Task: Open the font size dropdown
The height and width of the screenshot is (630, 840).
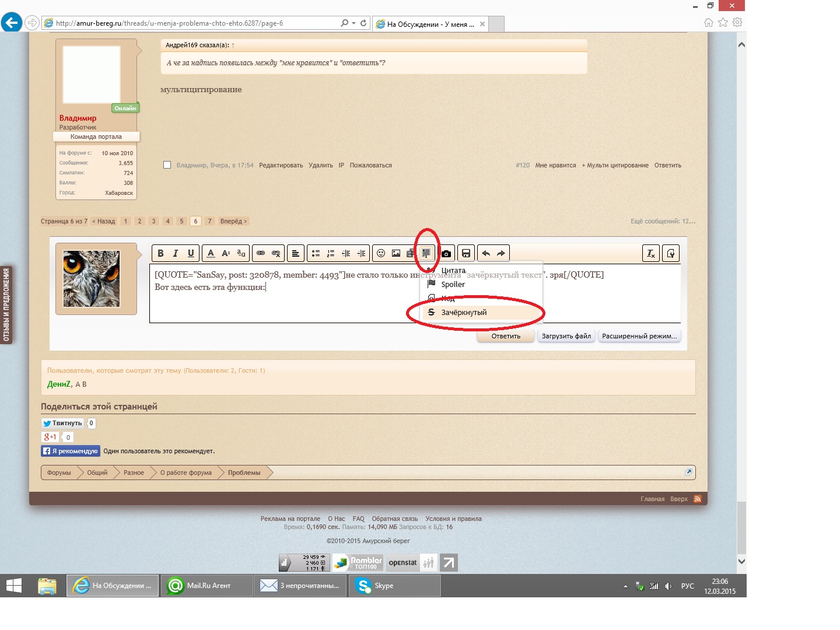Action: (226, 253)
